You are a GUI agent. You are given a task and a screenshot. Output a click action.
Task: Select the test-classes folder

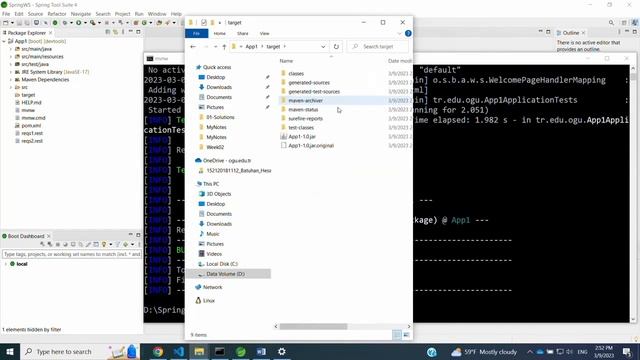coord(301,127)
